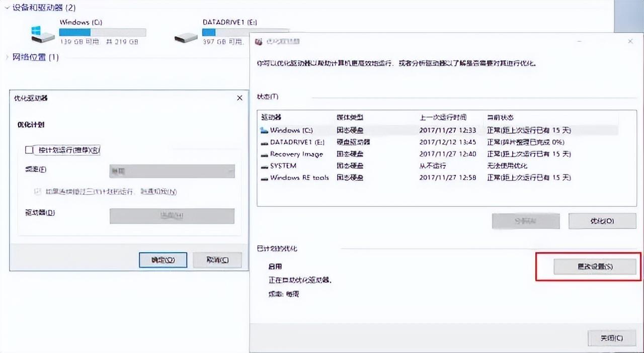
Task: Select the Recovery Image drive entry
Action: coord(296,154)
